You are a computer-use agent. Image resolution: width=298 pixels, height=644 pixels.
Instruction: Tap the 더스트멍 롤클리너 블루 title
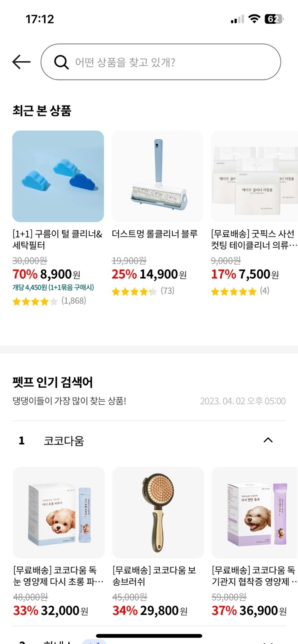tap(154, 234)
